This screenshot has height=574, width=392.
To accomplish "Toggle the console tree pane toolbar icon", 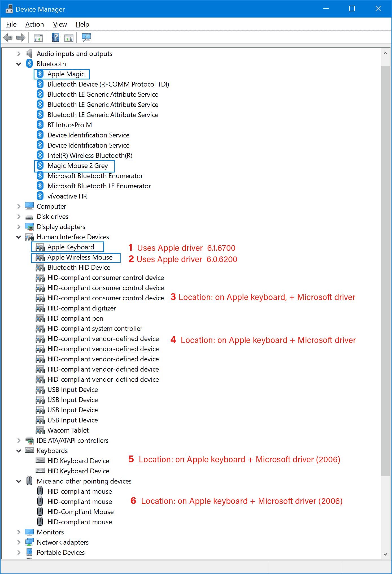I will click(38, 38).
